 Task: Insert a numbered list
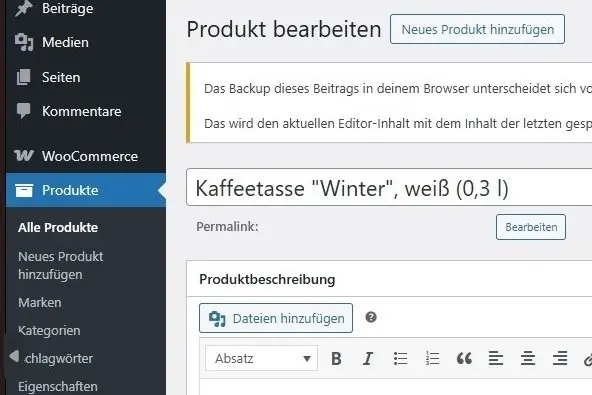(432, 358)
